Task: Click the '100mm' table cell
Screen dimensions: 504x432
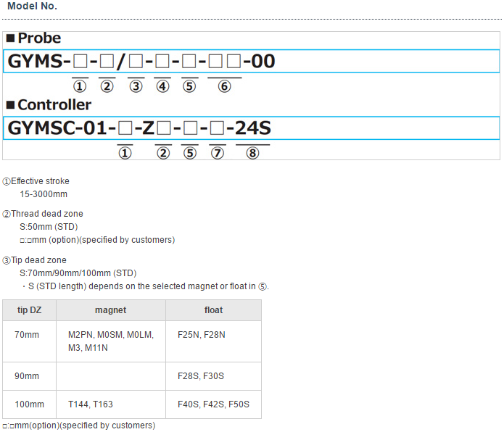Action: [29, 404]
